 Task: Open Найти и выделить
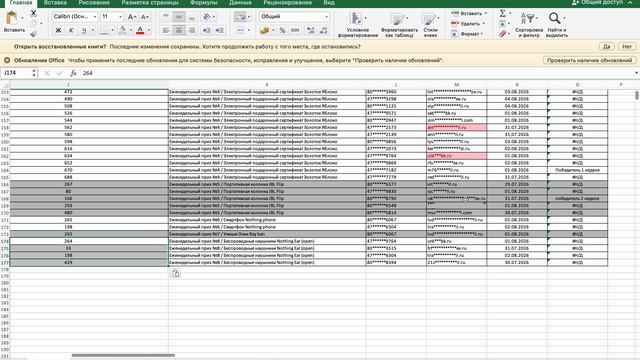[x=557, y=25]
